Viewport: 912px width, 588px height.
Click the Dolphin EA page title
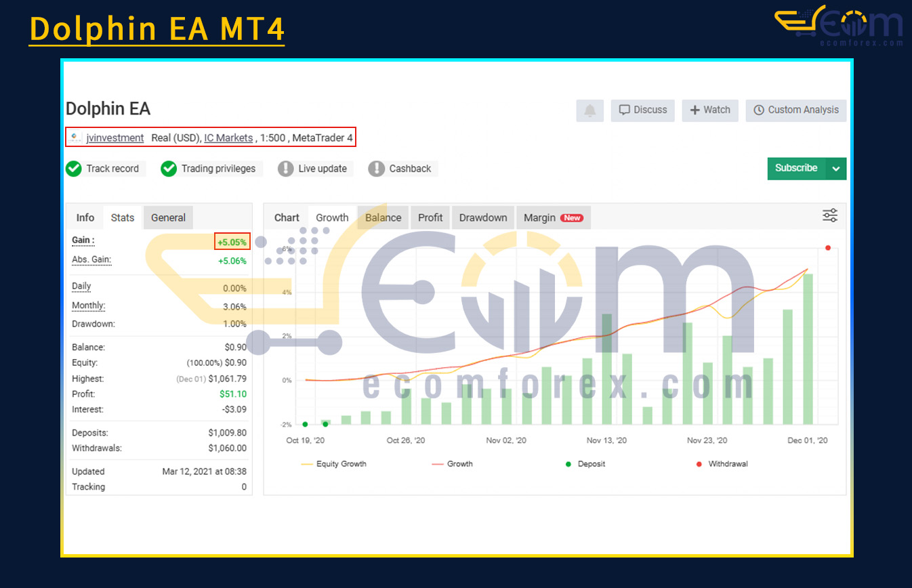tap(108, 109)
